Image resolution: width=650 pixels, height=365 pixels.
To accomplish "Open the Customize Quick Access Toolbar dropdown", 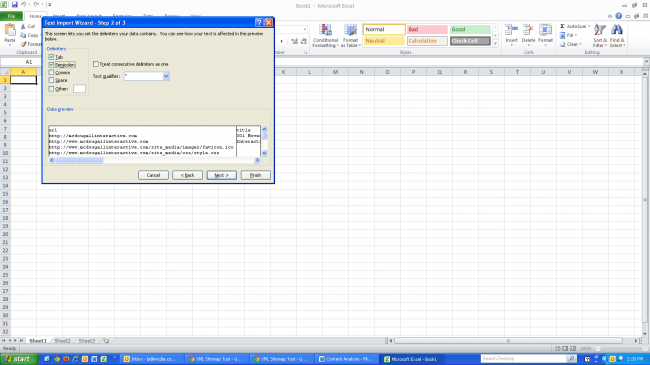I will [x=50, y=5].
